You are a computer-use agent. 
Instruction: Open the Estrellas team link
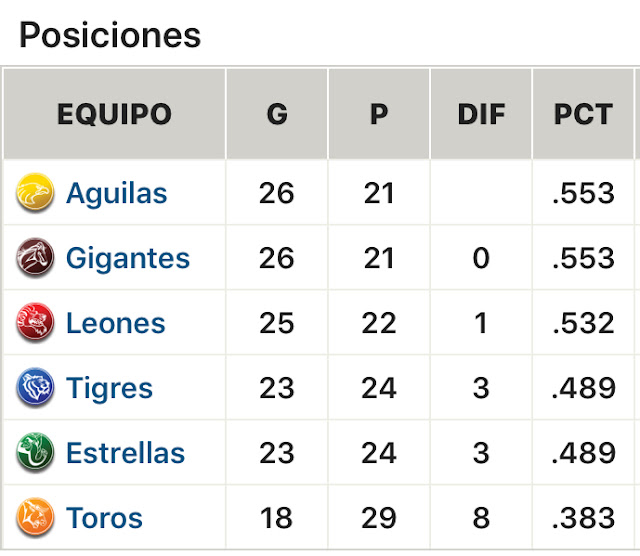pyautogui.click(x=126, y=453)
